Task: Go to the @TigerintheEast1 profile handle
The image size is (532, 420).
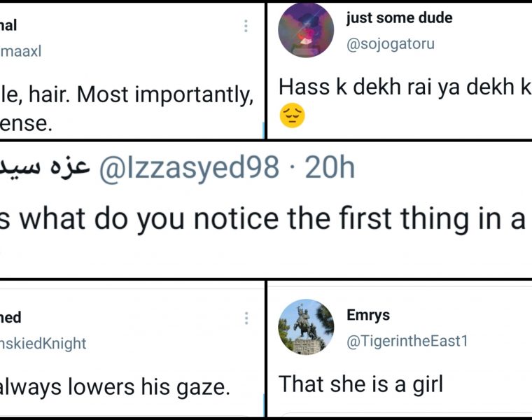Action: (407, 341)
